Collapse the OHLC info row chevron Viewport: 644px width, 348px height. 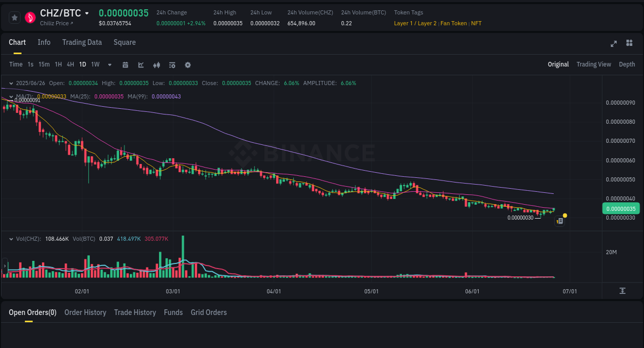coord(11,83)
